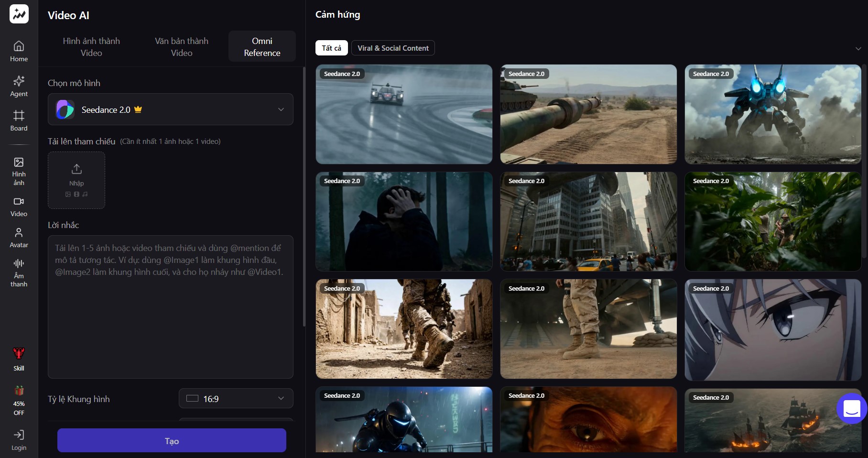Image resolution: width=868 pixels, height=458 pixels.
Task: Filter by Viral & Social Content
Action: [x=393, y=48]
